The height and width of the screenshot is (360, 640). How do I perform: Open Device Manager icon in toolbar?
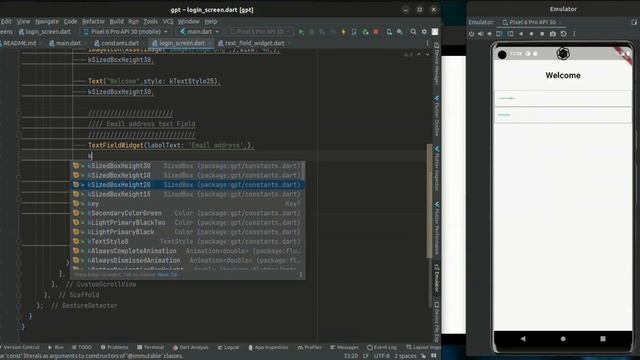point(389,32)
